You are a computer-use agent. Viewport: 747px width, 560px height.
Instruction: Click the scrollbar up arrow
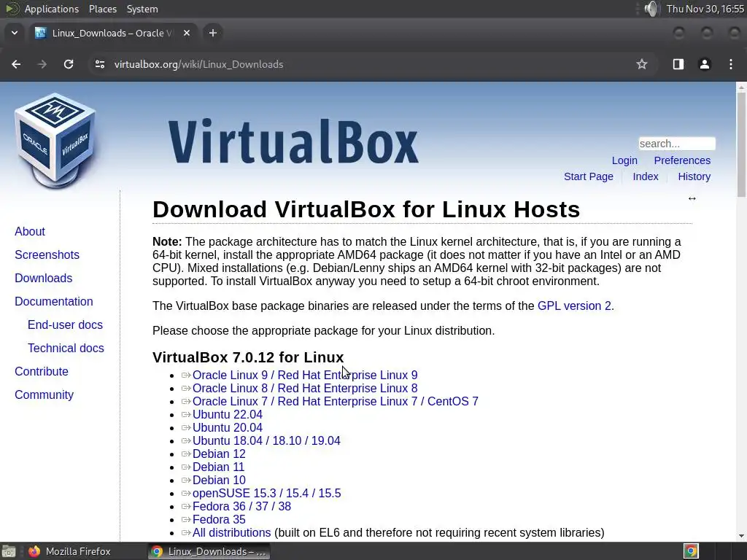click(x=741, y=87)
